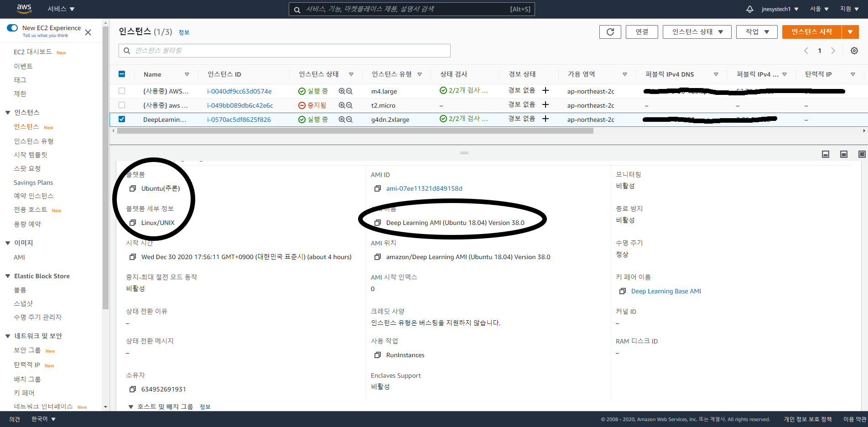868x427 pixels.
Task: Open instance ID i-0570ac5df8625f826 link
Action: pyautogui.click(x=239, y=120)
